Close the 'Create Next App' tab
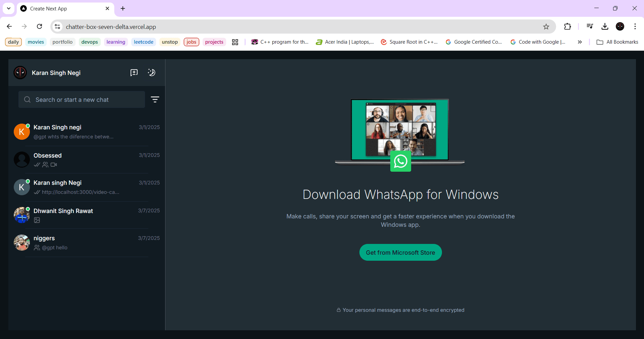Screen dimensions: 644x339 107,8
